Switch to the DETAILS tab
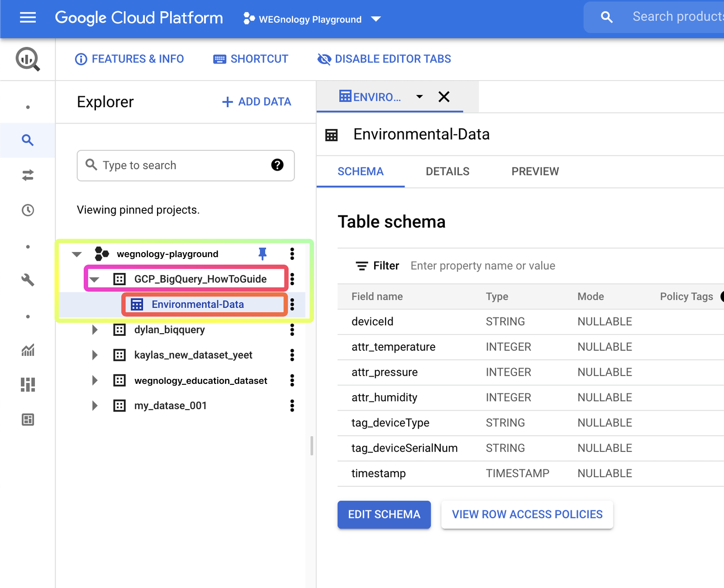This screenshot has width=724, height=588. (448, 172)
